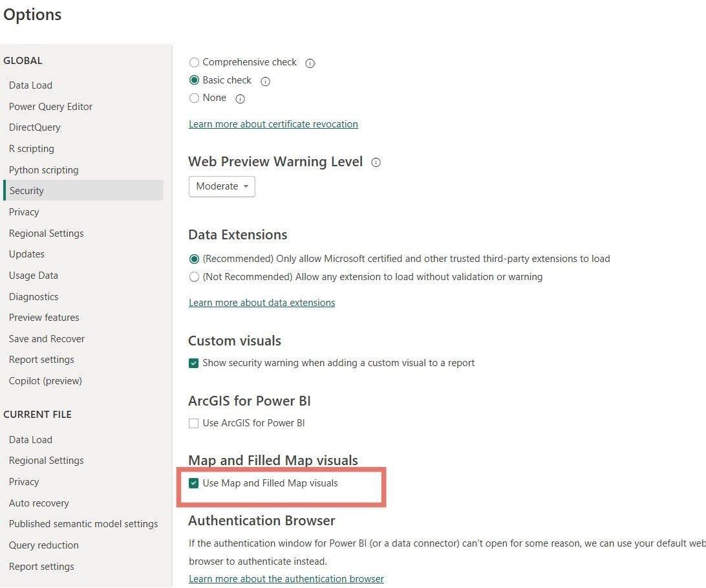Open Global Privacy options

coord(24,212)
